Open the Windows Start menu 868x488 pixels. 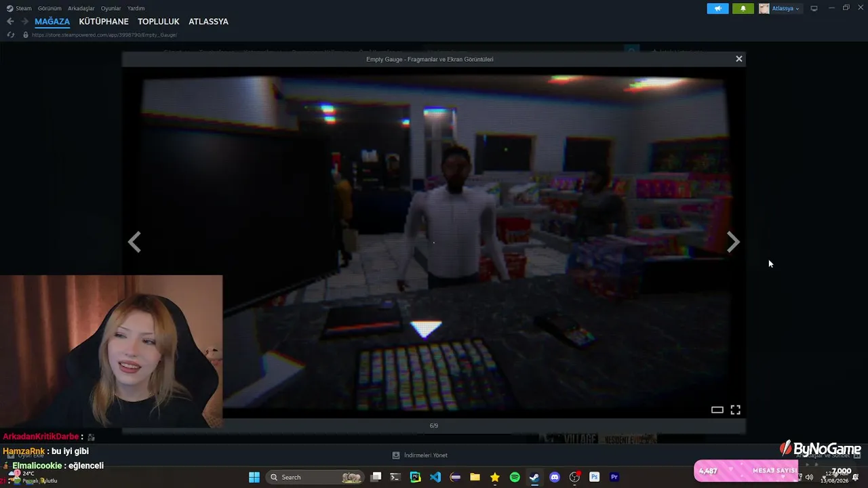[254, 477]
